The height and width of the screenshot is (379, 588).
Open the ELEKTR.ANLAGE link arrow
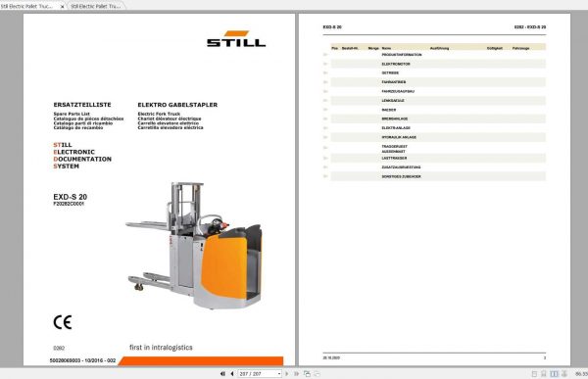pyautogui.click(x=325, y=128)
